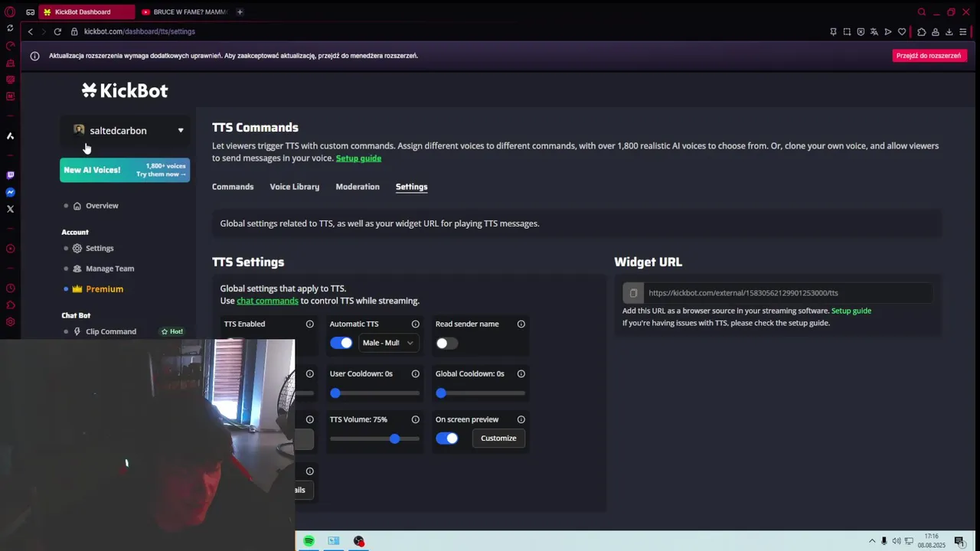
Task: Click the snapshot selection icon
Action: pos(847,31)
